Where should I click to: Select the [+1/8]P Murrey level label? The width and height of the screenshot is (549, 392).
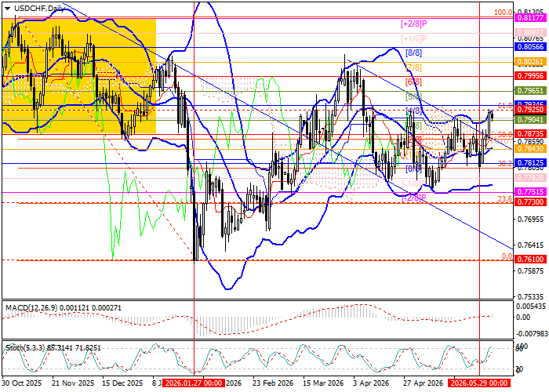pyautogui.click(x=414, y=38)
